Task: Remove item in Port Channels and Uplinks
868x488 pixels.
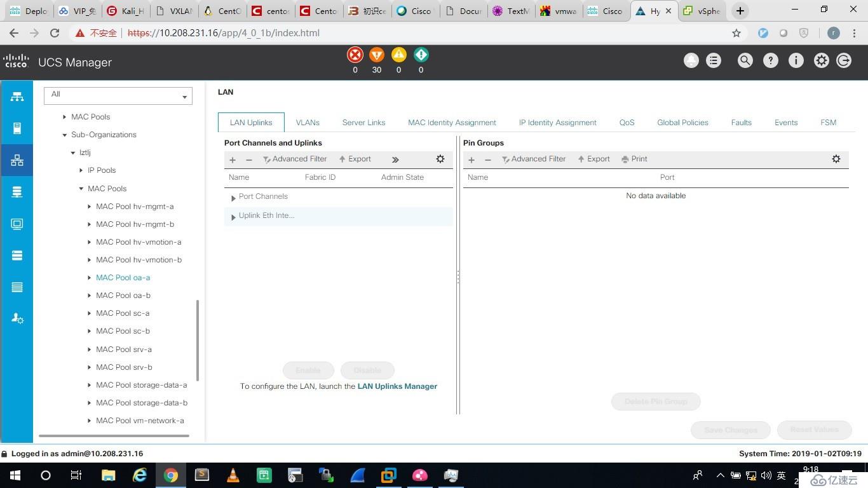Action: click(249, 159)
